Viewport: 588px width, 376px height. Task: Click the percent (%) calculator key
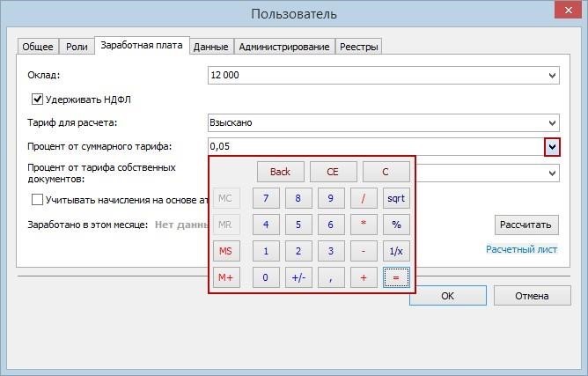point(396,225)
